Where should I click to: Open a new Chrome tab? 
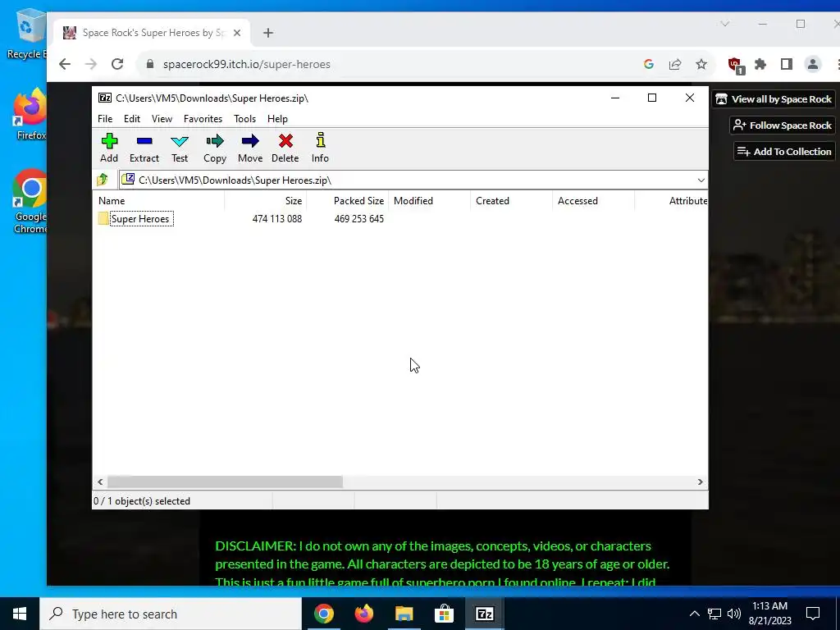(x=268, y=33)
